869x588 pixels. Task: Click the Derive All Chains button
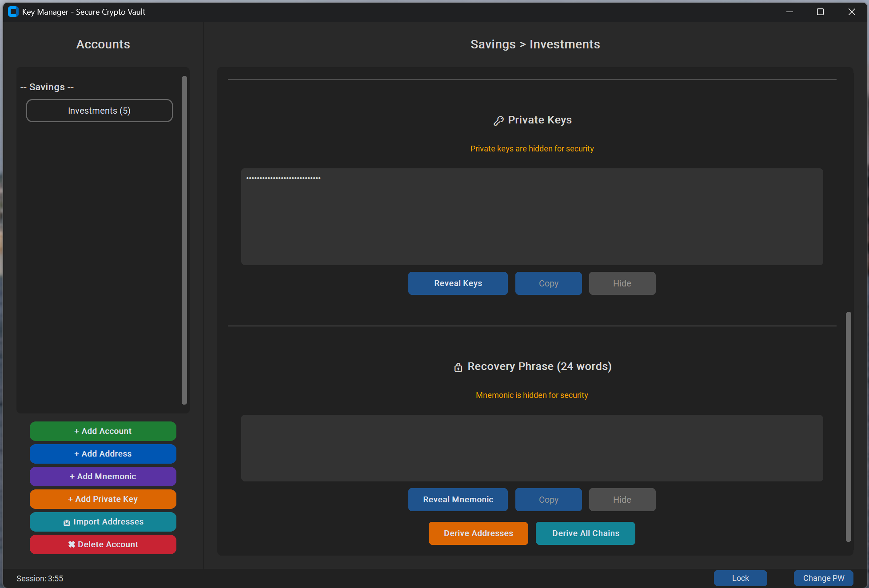(586, 533)
